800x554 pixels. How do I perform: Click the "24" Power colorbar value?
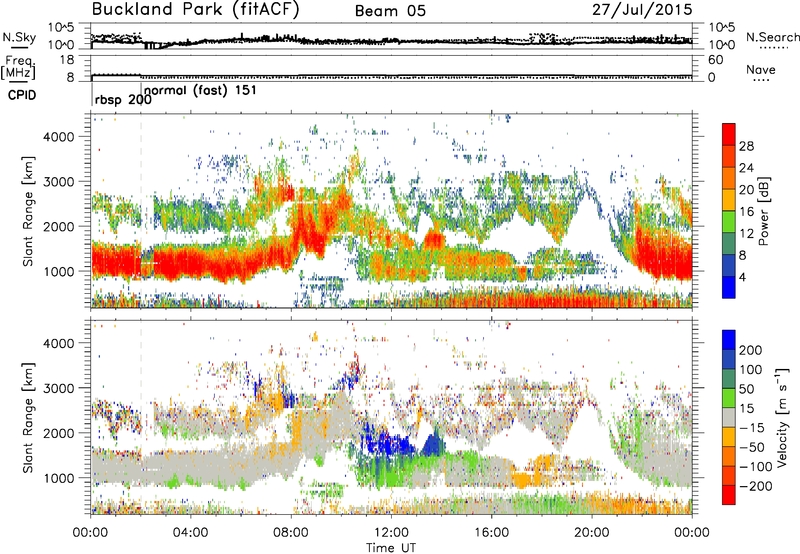(x=746, y=168)
